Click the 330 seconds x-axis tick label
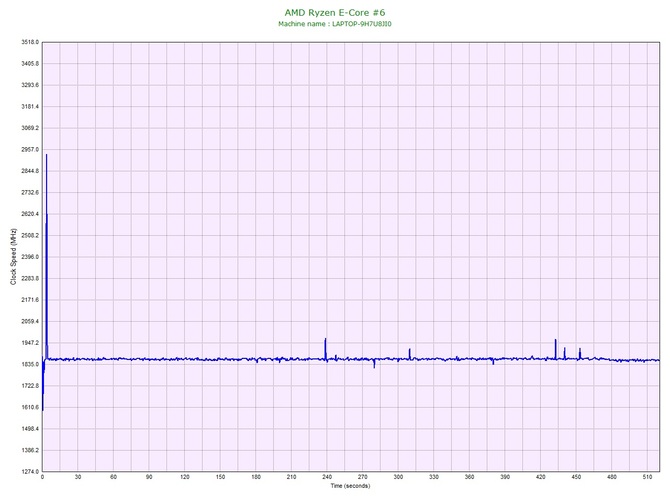The image size is (670, 503). point(434,477)
